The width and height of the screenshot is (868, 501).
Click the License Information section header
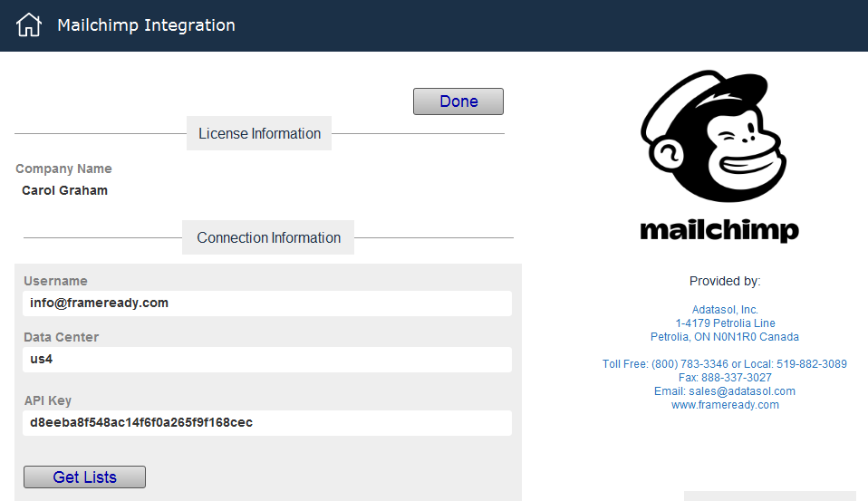(x=259, y=133)
